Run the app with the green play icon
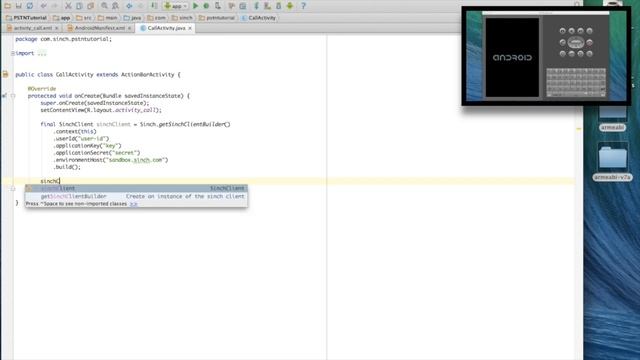Viewport: 640px width, 360px height. pos(196,6)
